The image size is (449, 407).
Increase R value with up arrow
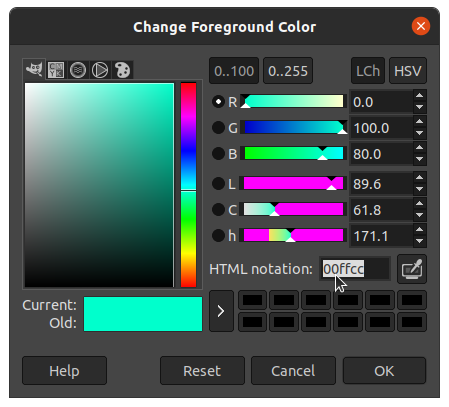tap(420, 96)
